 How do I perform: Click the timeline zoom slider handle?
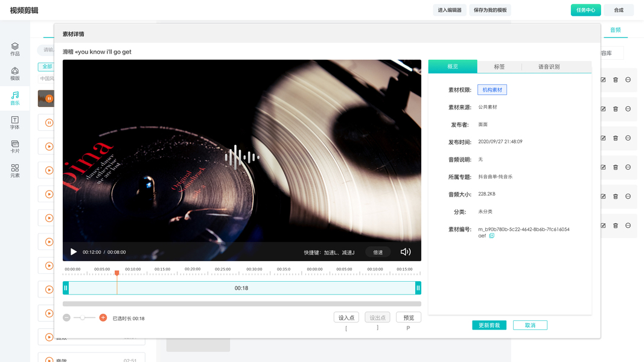click(x=83, y=318)
